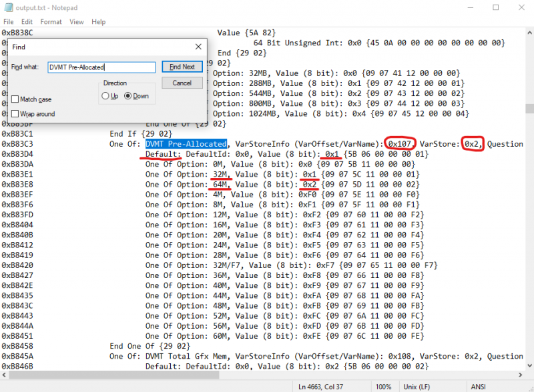Click the 60M option at 0xB8451
The image size is (534, 392).
[220, 336]
